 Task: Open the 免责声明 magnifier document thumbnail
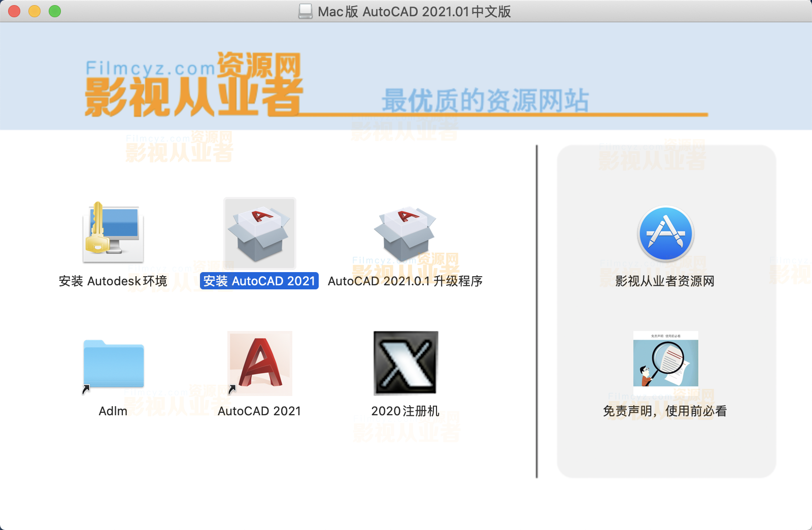pyautogui.click(x=665, y=363)
